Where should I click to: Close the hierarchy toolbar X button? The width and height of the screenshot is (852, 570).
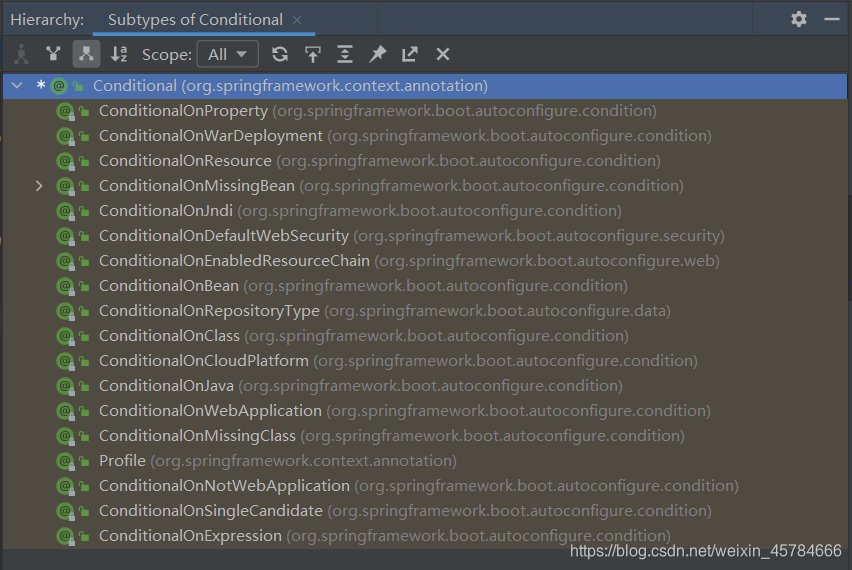coord(443,54)
